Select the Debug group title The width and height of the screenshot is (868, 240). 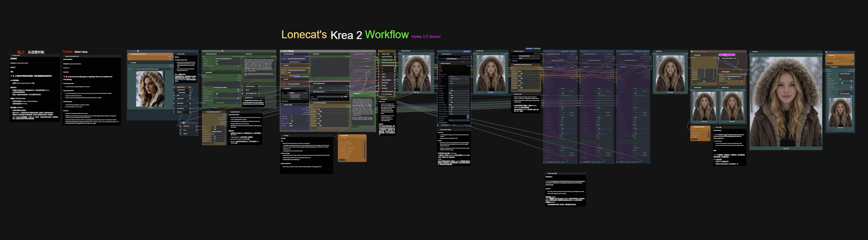pos(381,51)
